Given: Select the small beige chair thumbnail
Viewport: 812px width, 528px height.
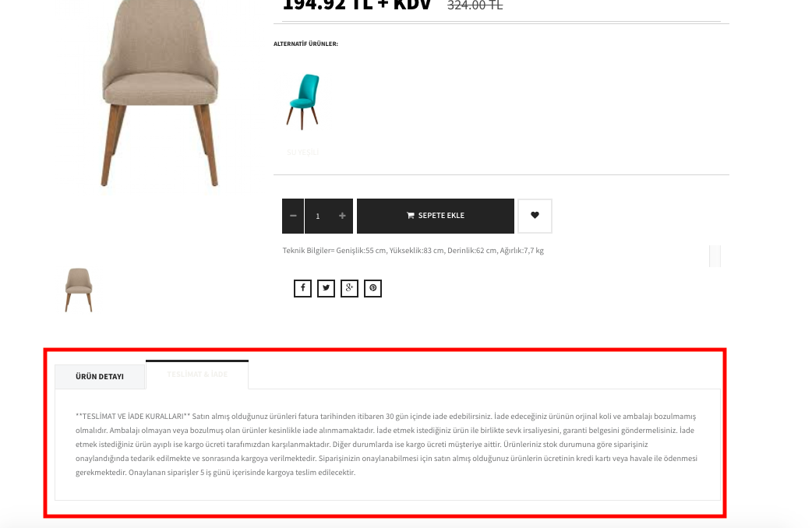Looking at the screenshot, I should pos(79,290).
